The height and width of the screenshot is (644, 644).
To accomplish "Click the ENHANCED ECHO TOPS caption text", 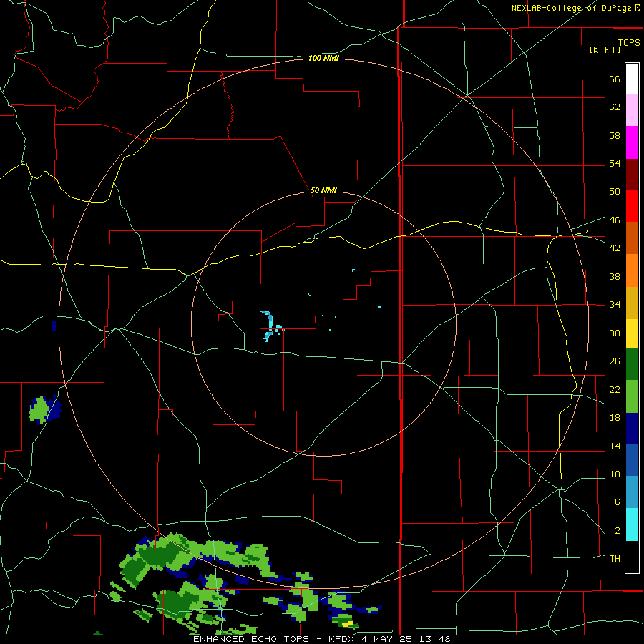I will (251, 639).
